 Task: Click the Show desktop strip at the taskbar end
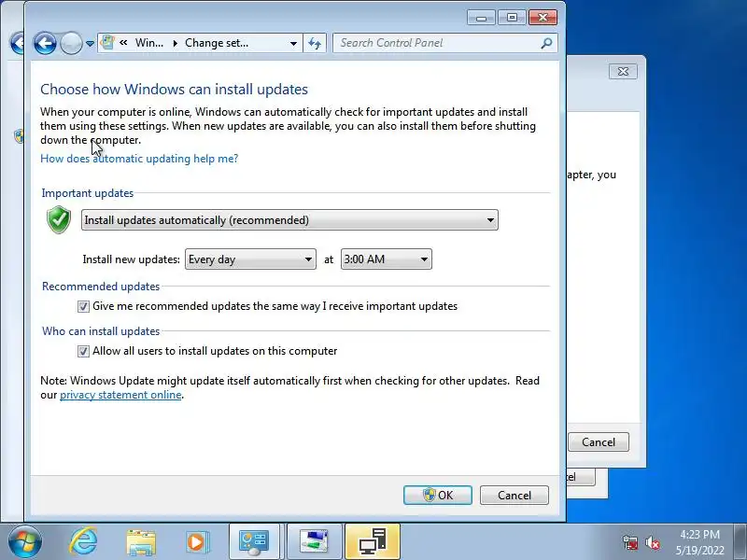point(740,542)
